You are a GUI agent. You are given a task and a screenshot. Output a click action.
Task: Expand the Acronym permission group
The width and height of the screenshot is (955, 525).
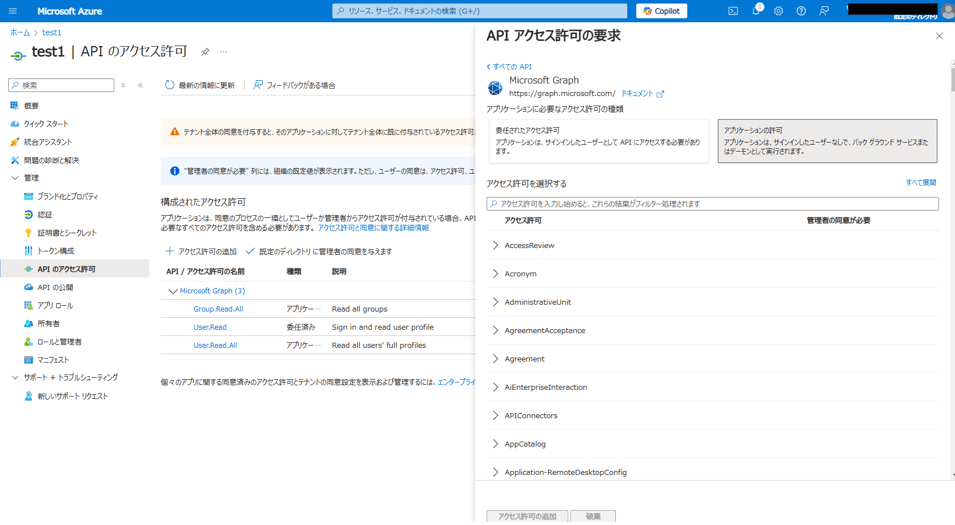495,274
